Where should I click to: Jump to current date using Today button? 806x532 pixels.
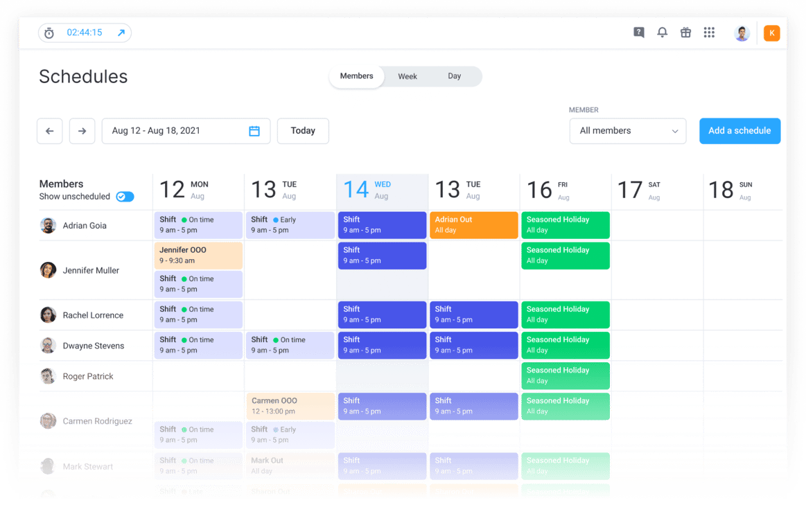click(302, 131)
